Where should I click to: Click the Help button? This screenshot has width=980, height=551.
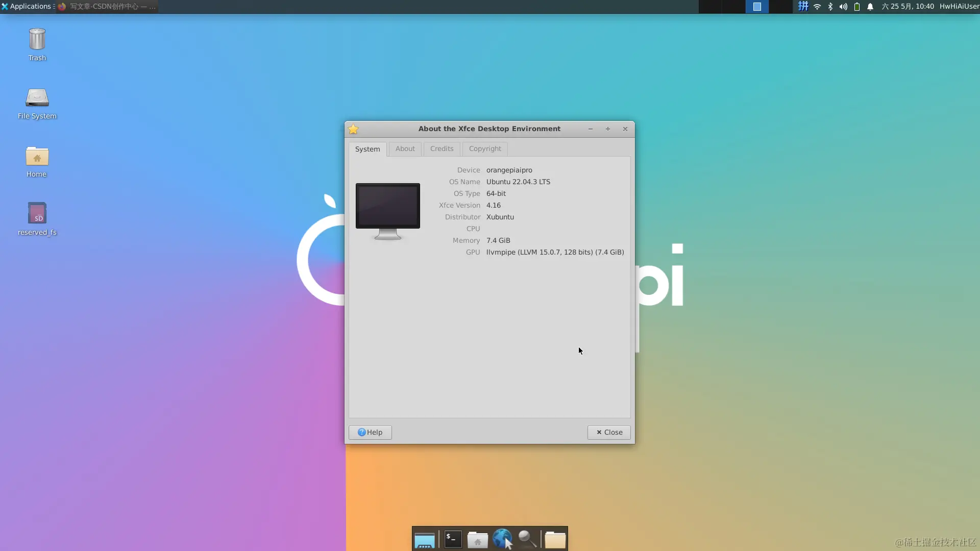[370, 433]
